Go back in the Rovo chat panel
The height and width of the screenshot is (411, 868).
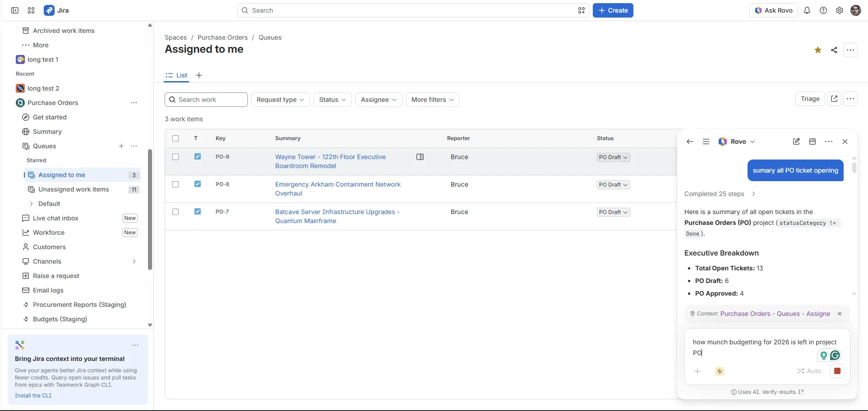click(690, 142)
